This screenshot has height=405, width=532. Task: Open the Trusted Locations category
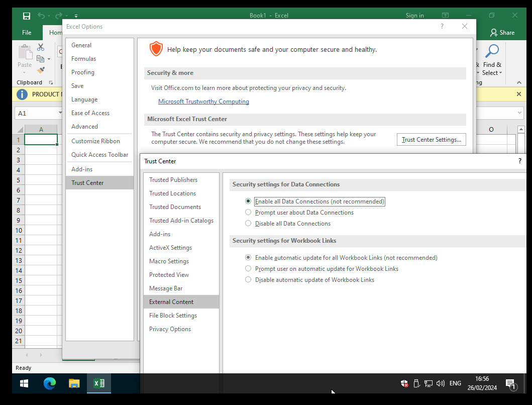point(172,193)
